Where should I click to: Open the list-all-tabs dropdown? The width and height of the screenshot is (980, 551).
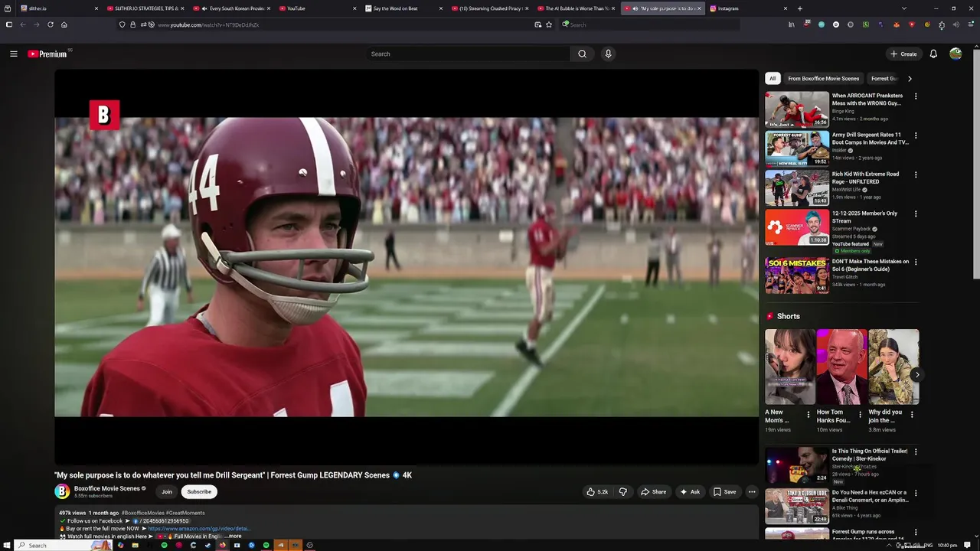[904, 8]
